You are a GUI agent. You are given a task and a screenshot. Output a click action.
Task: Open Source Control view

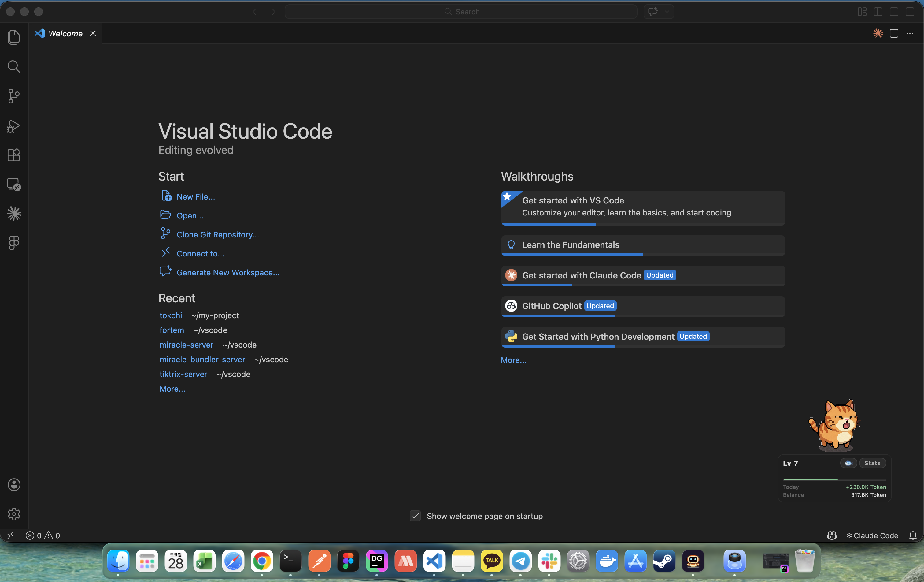[14, 96]
